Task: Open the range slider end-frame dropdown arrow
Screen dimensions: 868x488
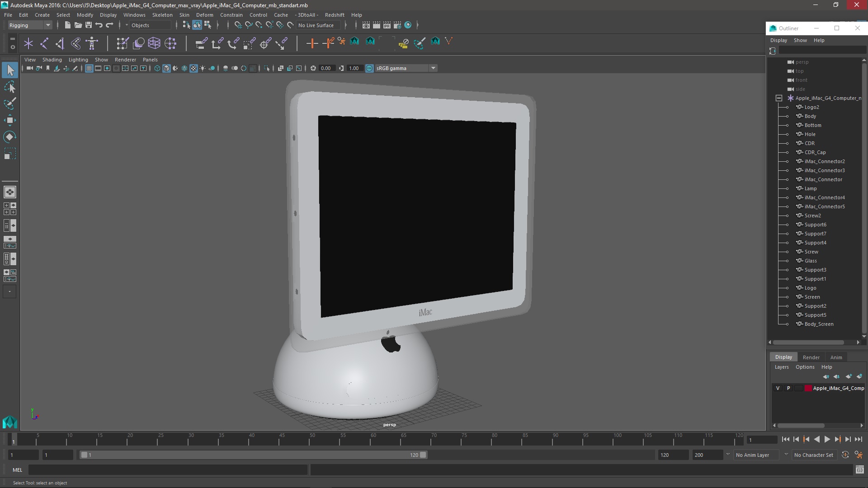Action: [x=728, y=455]
